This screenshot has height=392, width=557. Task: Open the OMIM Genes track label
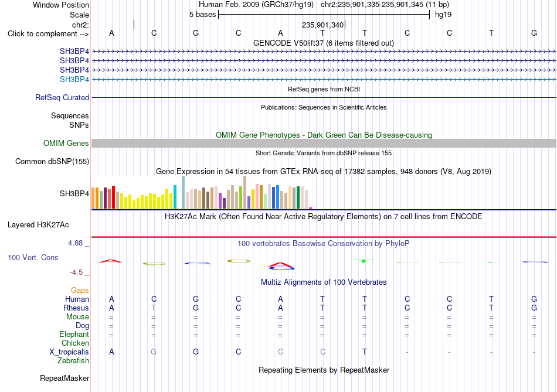pyautogui.click(x=66, y=143)
